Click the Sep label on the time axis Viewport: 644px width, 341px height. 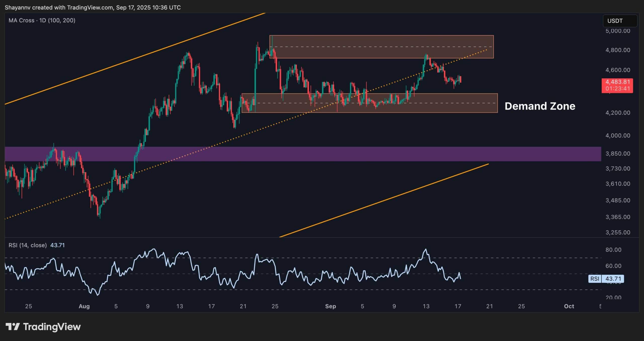pyautogui.click(x=330, y=306)
